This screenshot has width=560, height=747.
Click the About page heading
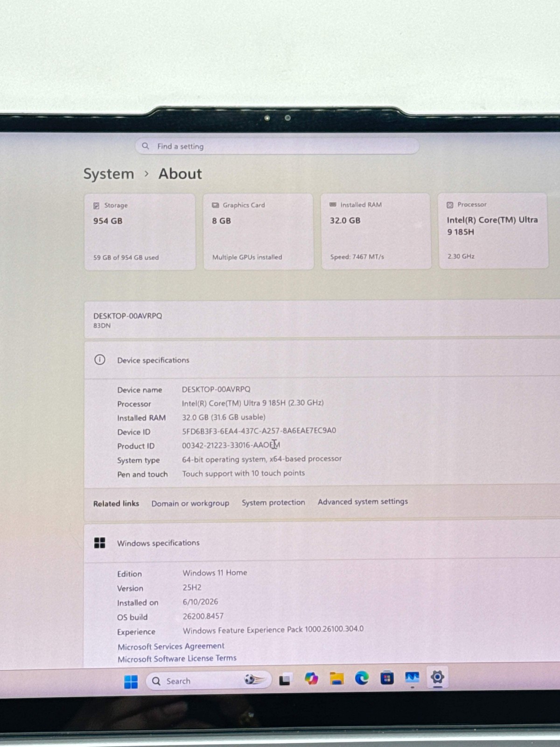[180, 174]
